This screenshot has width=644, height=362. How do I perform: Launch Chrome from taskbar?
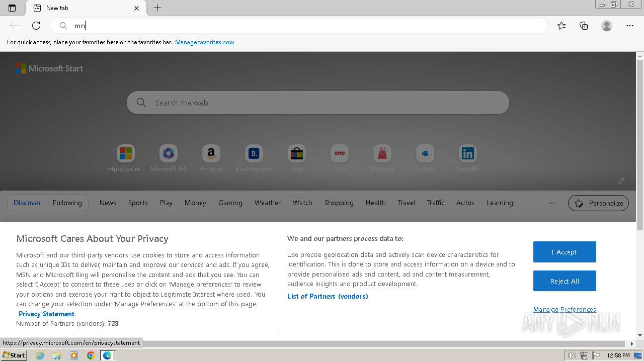click(x=91, y=355)
